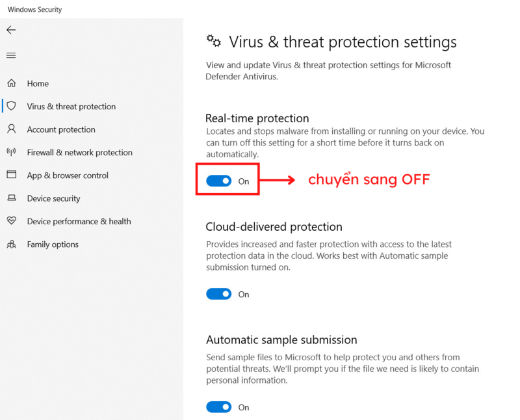The width and height of the screenshot is (520, 420).
Task: Click the Family options people icon
Action: point(12,244)
